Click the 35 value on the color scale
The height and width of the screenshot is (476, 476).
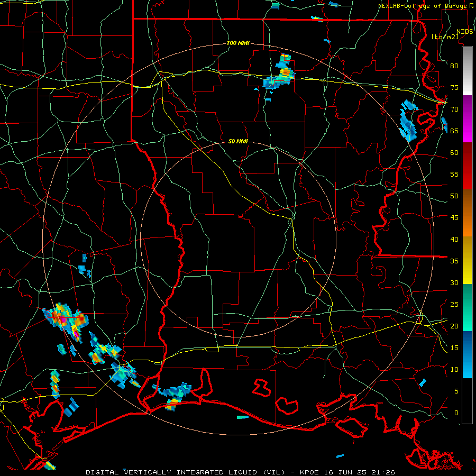coord(454,261)
